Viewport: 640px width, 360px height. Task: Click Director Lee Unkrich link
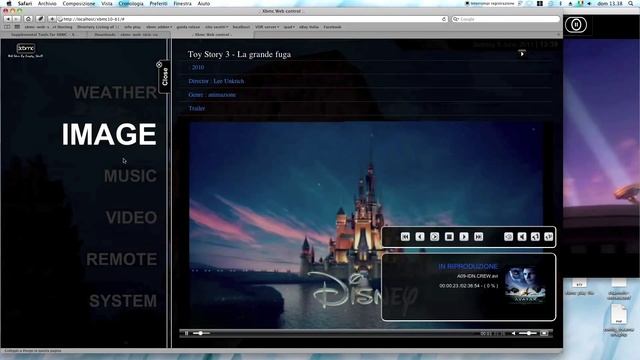pos(216,81)
